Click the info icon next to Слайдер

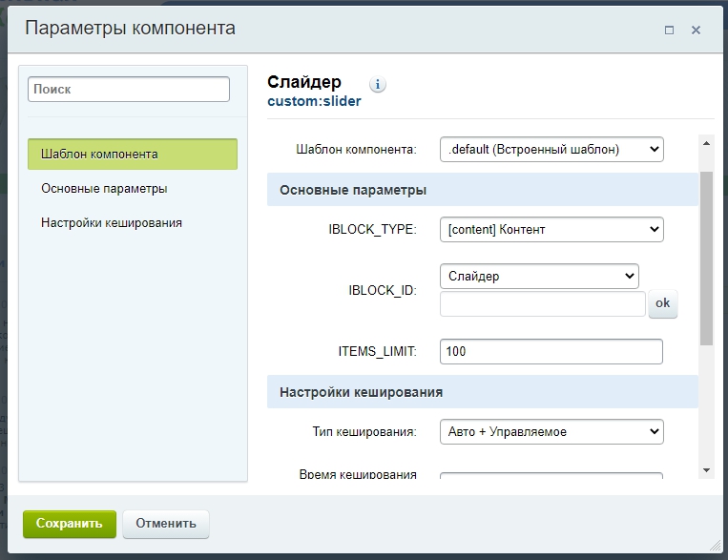click(x=378, y=85)
